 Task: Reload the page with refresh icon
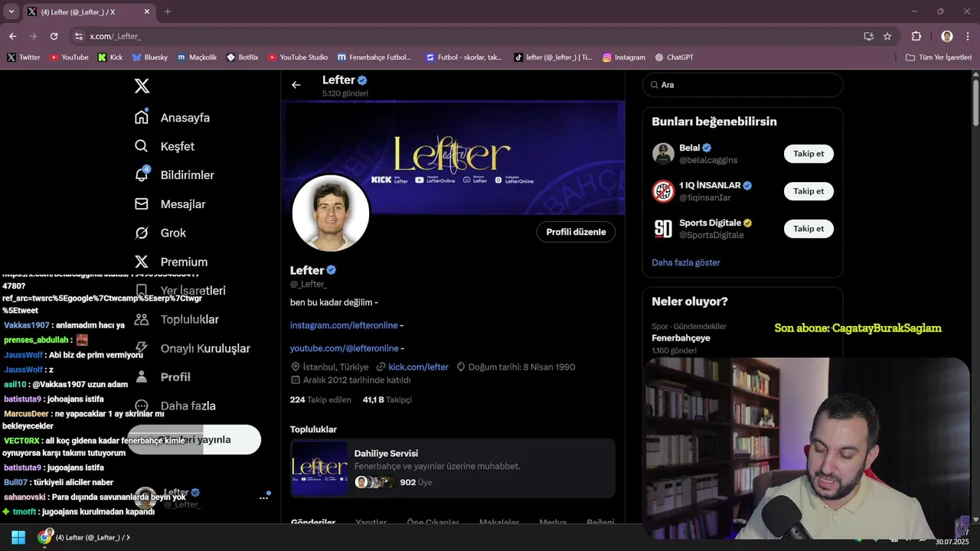coord(54,36)
